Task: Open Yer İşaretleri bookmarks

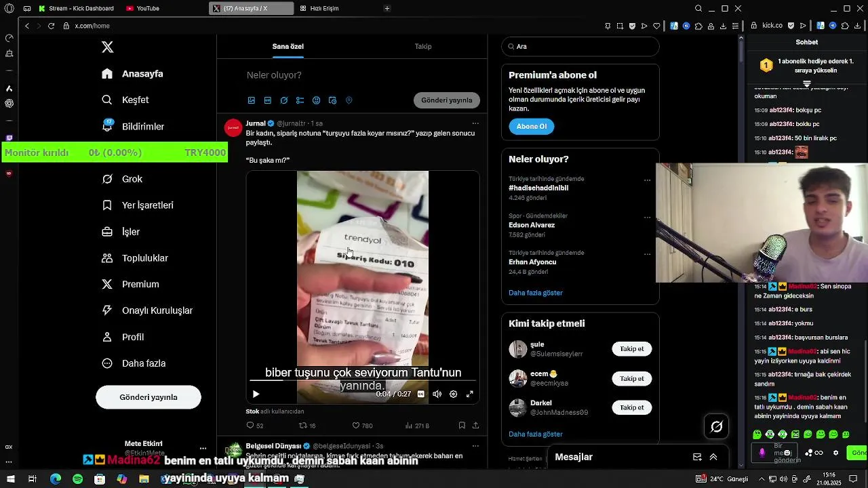Action: [x=138, y=205]
